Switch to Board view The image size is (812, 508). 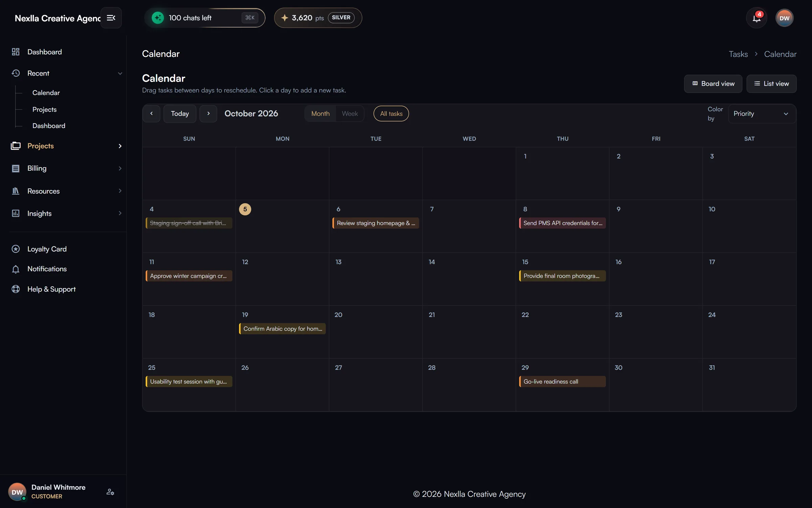tap(713, 84)
